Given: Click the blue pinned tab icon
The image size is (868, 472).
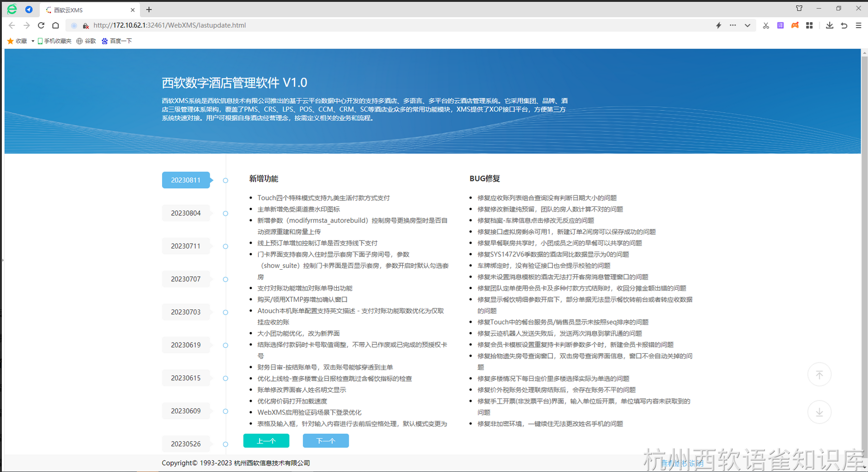Looking at the screenshot, I should coord(29,9).
